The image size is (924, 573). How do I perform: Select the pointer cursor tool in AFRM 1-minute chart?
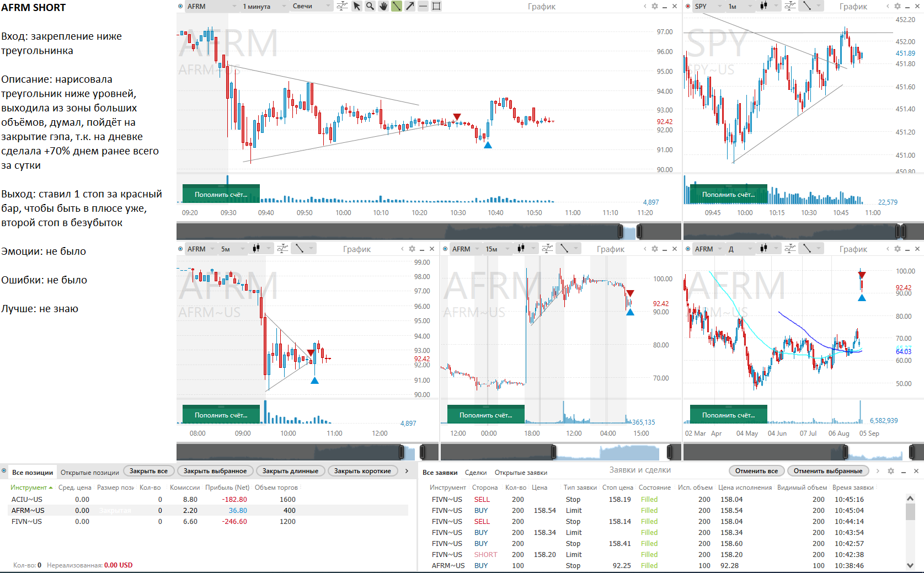(357, 6)
